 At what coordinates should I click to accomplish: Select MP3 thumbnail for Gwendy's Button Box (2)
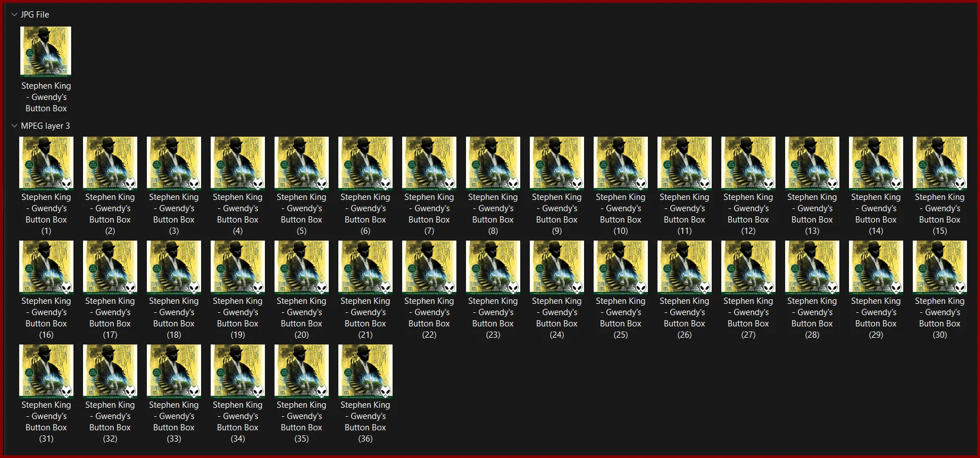coord(110,163)
